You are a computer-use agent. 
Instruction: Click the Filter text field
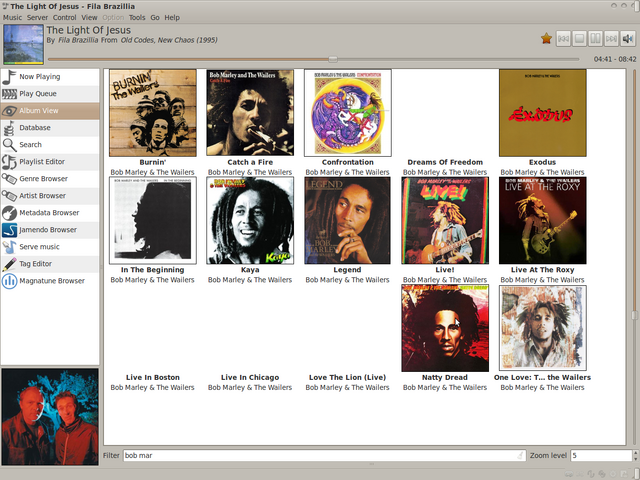point(324,456)
